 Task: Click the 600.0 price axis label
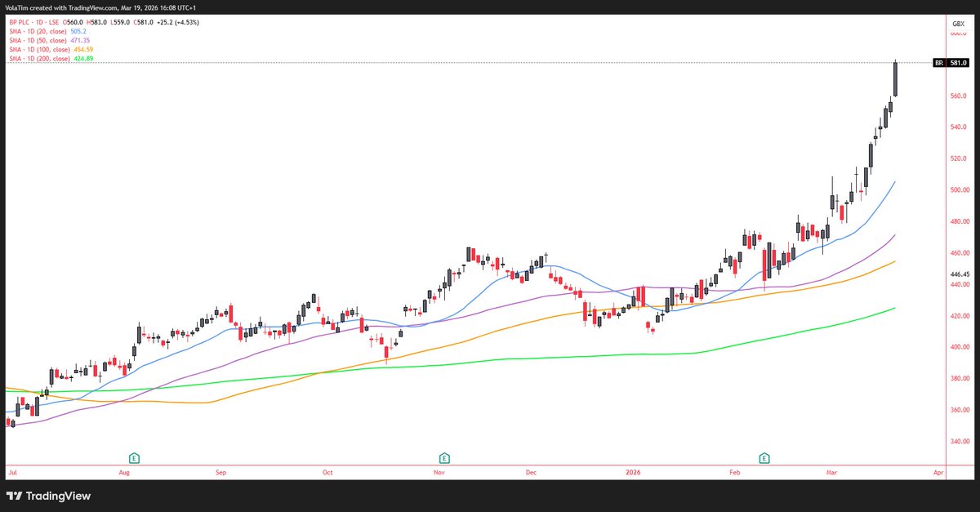960,33
